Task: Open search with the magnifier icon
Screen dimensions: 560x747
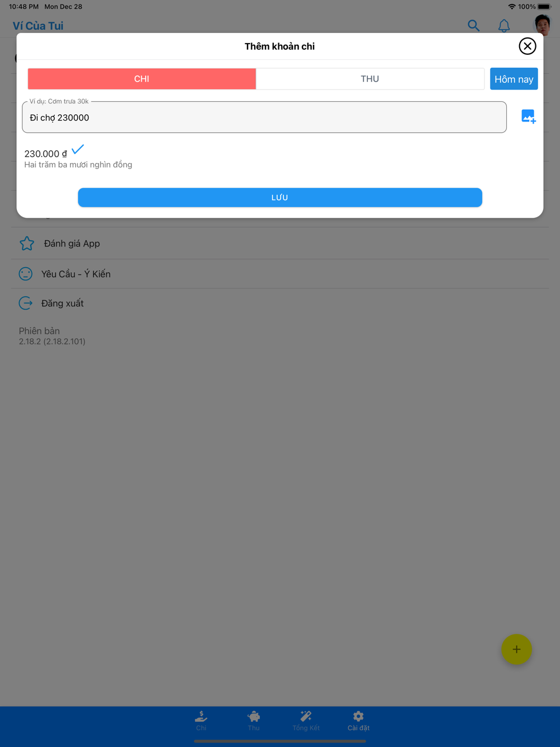Action: (x=474, y=25)
